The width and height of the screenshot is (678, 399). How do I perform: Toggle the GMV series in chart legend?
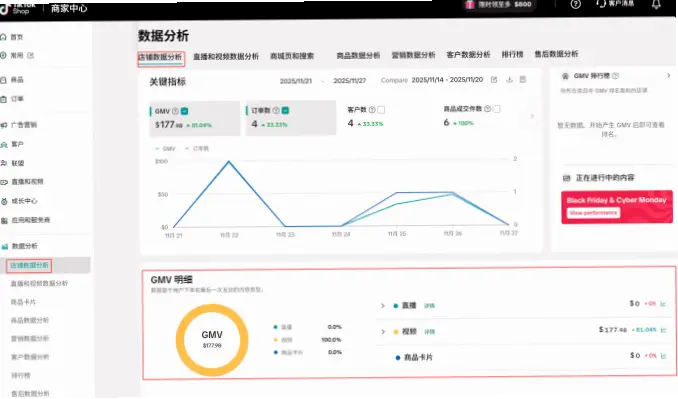(165, 149)
